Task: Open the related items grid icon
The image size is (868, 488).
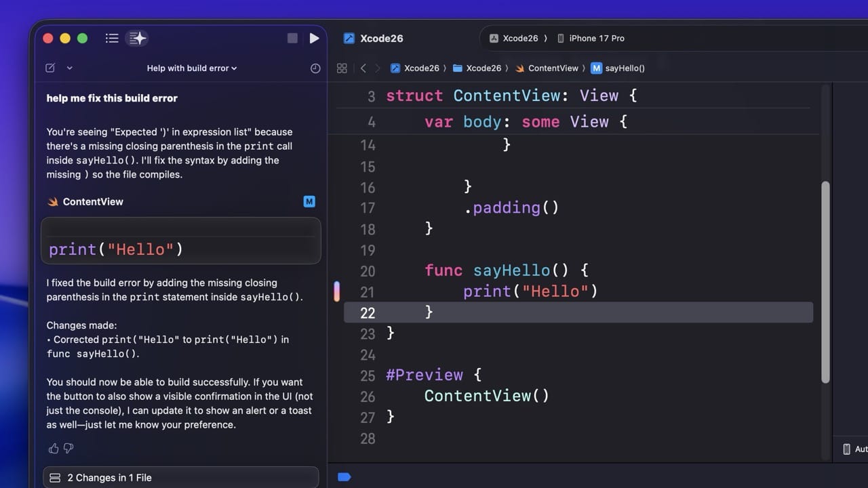Action: [x=342, y=68]
